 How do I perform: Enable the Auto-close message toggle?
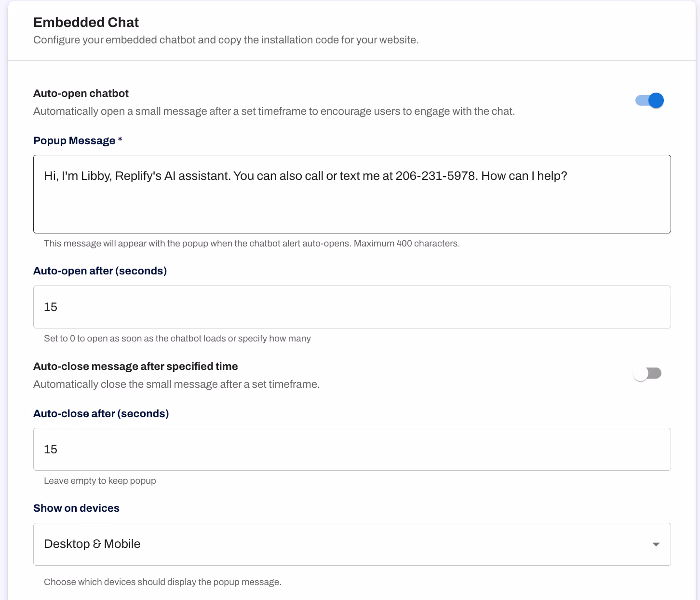click(x=647, y=373)
